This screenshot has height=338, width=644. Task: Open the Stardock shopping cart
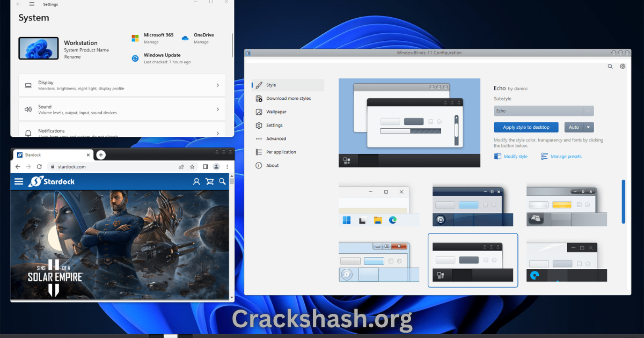click(x=209, y=182)
